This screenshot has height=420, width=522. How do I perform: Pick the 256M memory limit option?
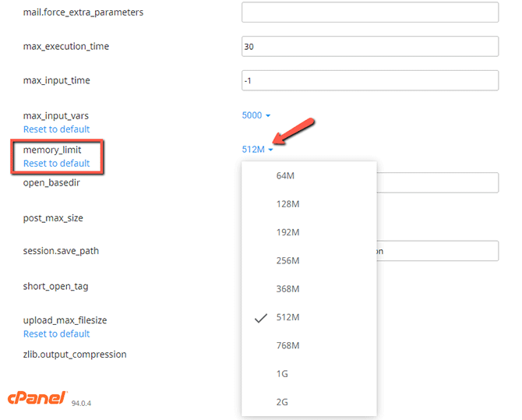tap(287, 261)
